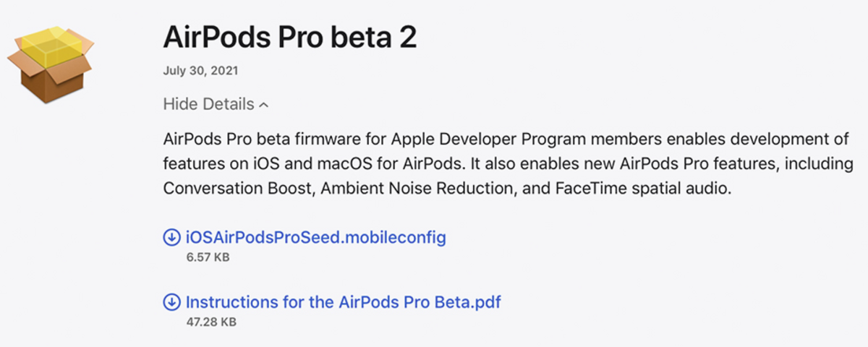Click the July 30, 2021 release date

pyautogui.click(x=200, y=71)
